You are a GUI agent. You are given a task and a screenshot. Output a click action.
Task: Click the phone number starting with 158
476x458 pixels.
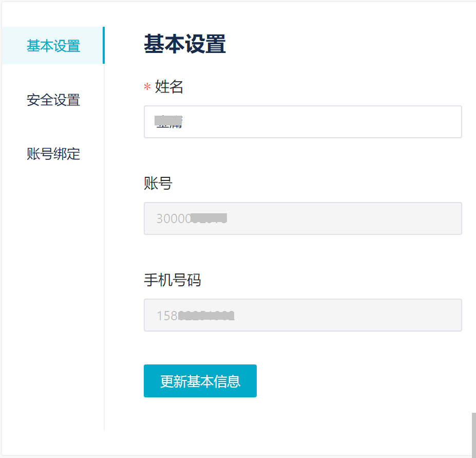pyautogui.click(x=196, y=315)
